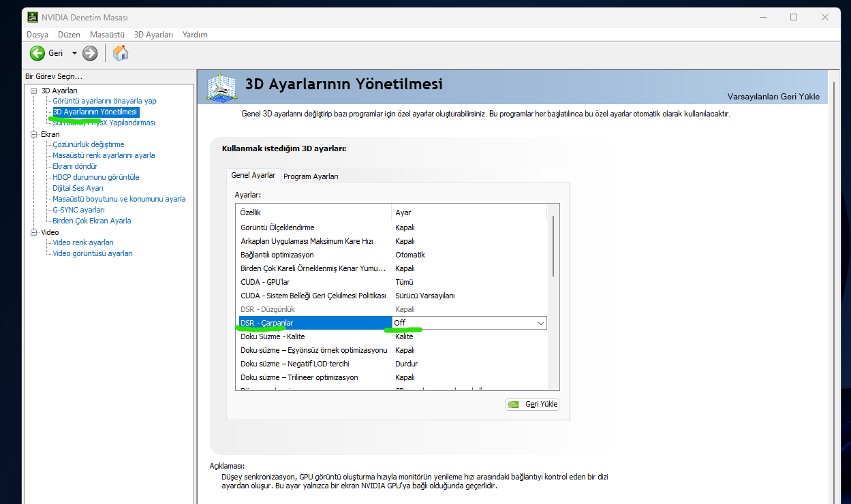Open the Geri history dropdown arrow
The width and height of the screenshot is (851, 504).
[74, 53]
